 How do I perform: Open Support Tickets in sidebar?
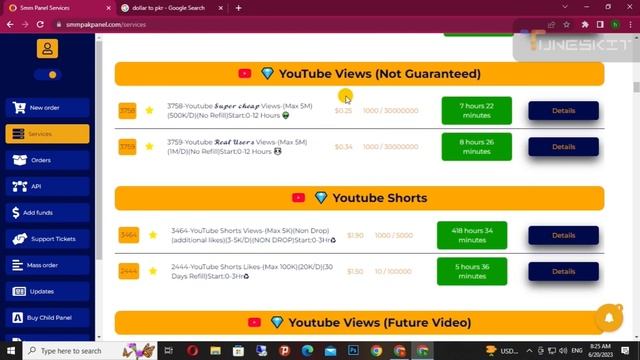pos(47,239)
